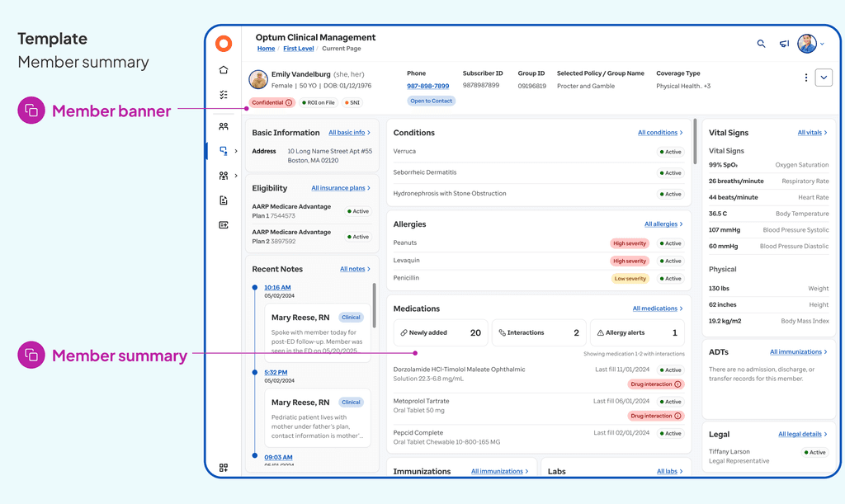The width and height of the screenshot is (845, 504).
Task: Click the Recent Notes scrollbar
Action: [x=374, y=305]
